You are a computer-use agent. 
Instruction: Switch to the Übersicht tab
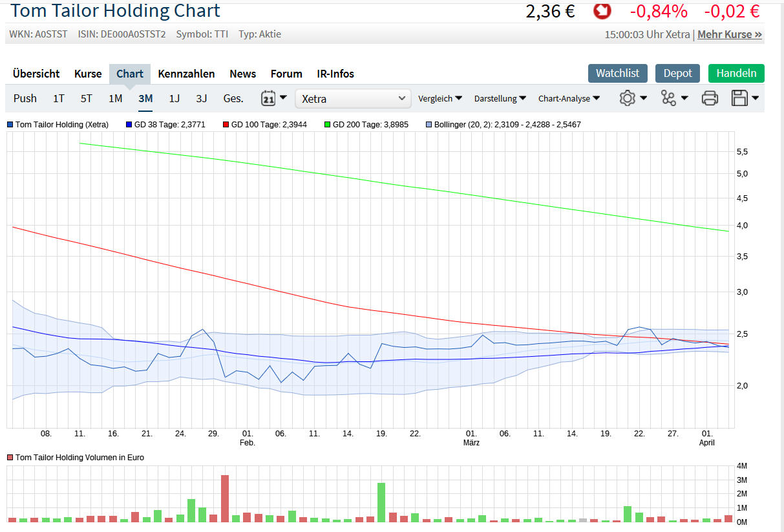(x=36, y=74)
